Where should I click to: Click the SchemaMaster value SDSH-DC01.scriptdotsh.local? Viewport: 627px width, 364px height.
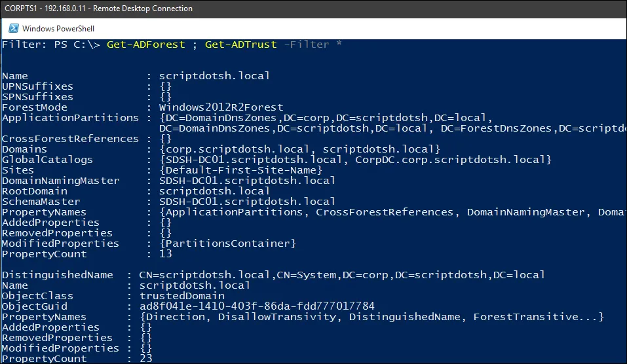[x=247, y=202]
